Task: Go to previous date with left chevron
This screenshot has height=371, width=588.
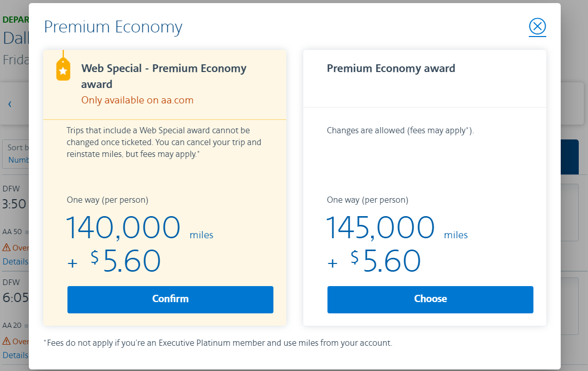Action: click(10, 104)
